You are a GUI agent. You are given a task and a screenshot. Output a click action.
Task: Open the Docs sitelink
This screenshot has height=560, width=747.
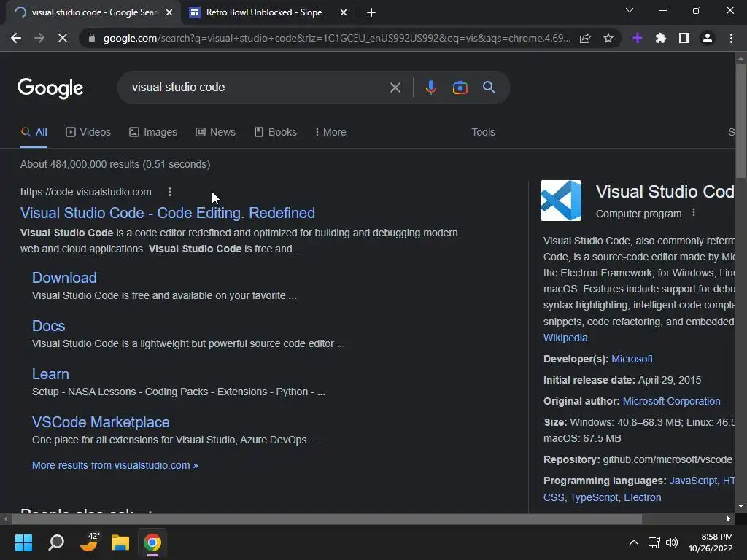49,326
